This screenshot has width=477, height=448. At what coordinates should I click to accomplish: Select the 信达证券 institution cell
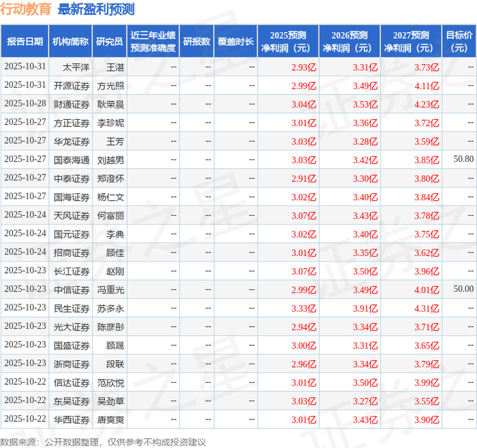click(72, 383)
